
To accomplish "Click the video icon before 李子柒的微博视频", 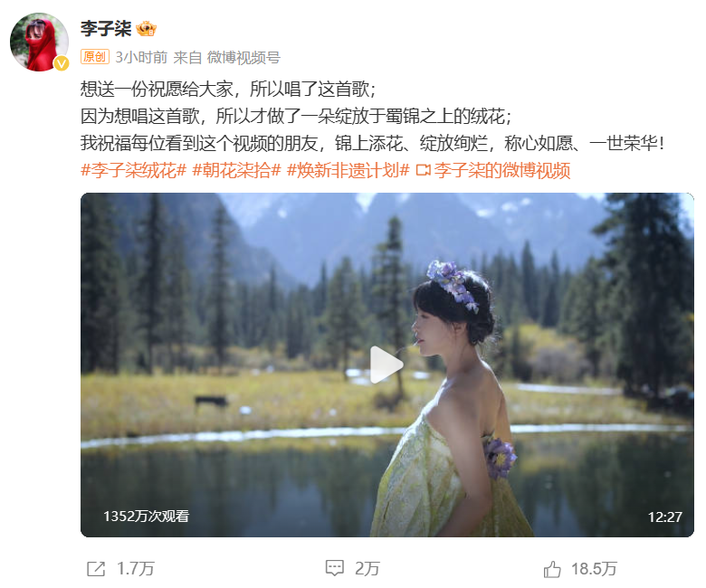I will tap(423, 170).
